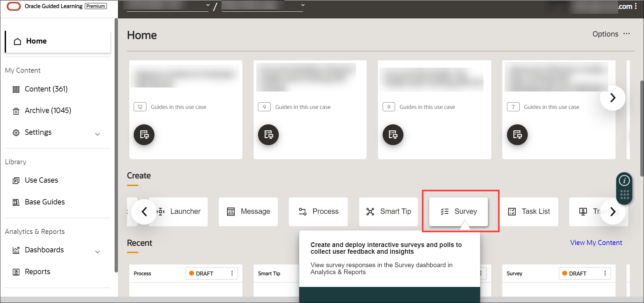The width and height of the screenshot is (644, 303).
Task: Create a new Smart Tip
Action: 389,211
